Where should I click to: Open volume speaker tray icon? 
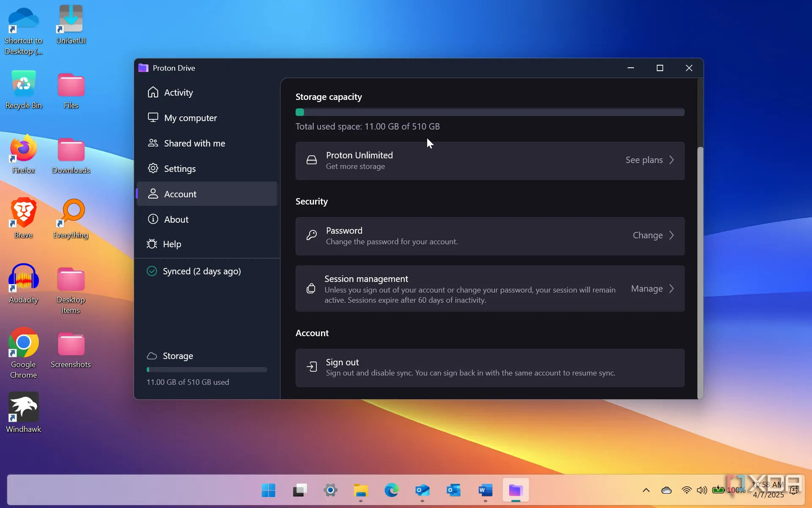[702, 490]
